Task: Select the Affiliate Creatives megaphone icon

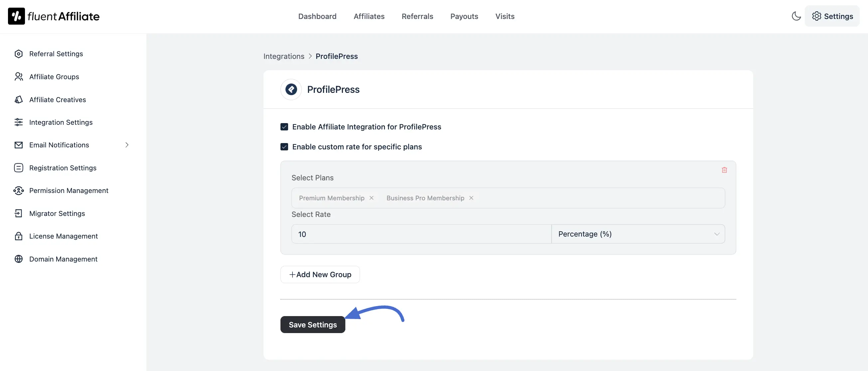Action: tap(19, 99)
